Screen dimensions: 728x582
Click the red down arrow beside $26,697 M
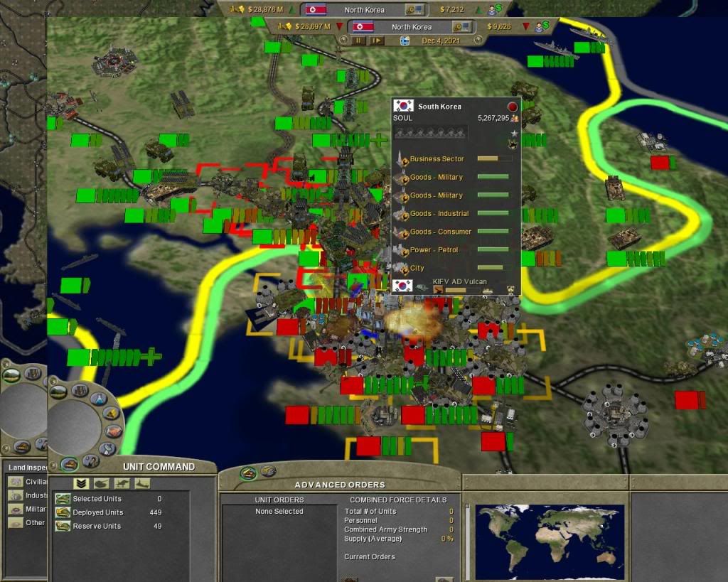(339, 26)
